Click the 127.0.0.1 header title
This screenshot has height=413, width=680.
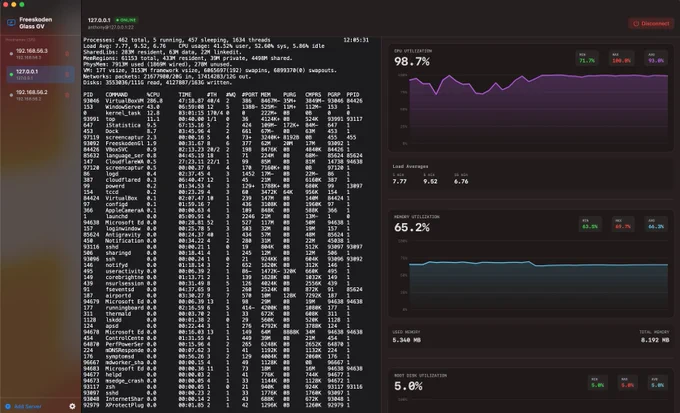click(x=99, y=20)
